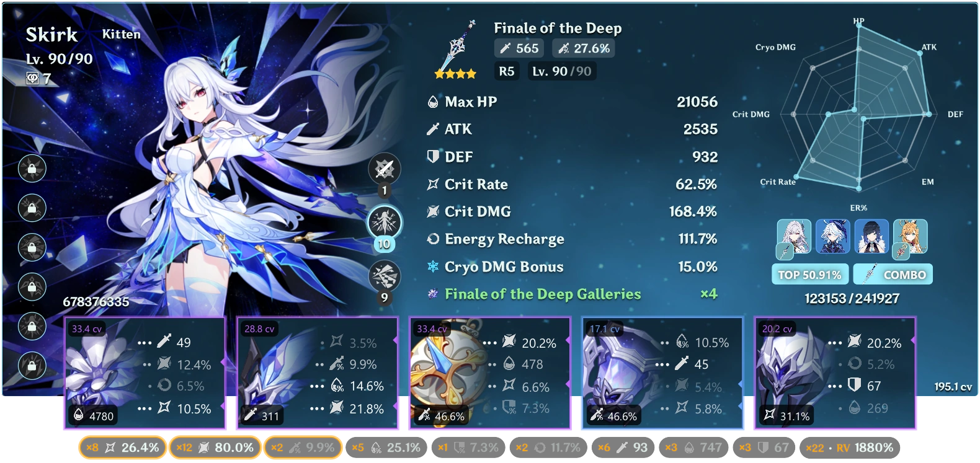
Task: Select the elemental skill talent icon level 10
Action: 385,222
